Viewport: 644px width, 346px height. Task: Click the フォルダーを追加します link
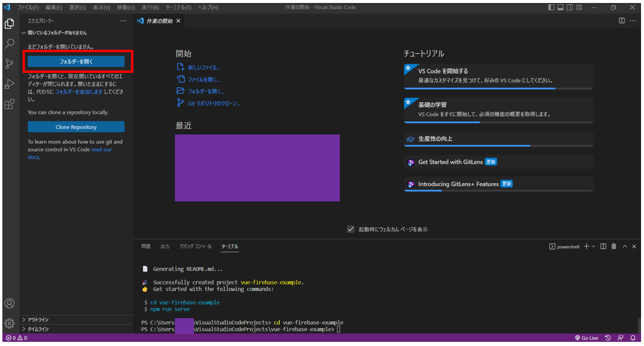tap(79, 91)
